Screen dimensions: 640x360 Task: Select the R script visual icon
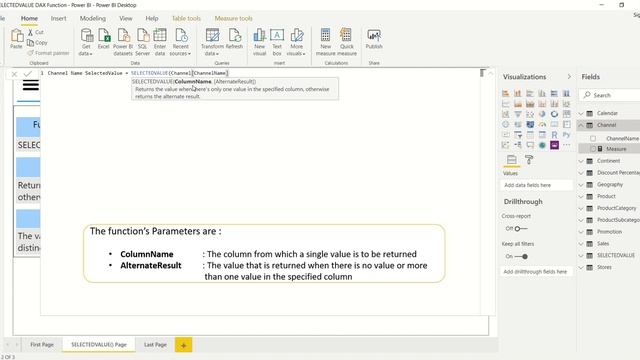(554, 135)
